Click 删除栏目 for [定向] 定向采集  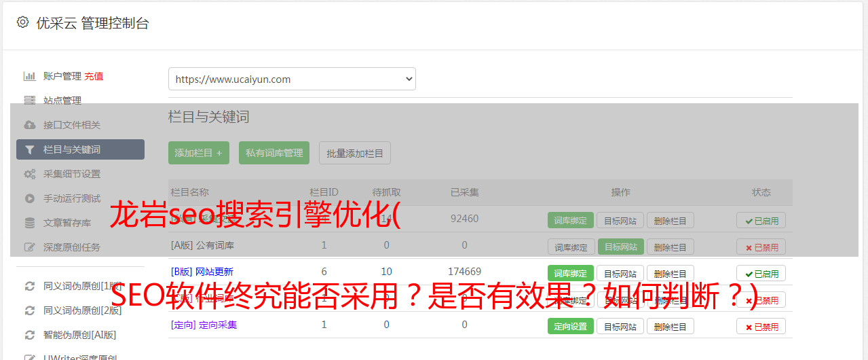tap(671, 326)
